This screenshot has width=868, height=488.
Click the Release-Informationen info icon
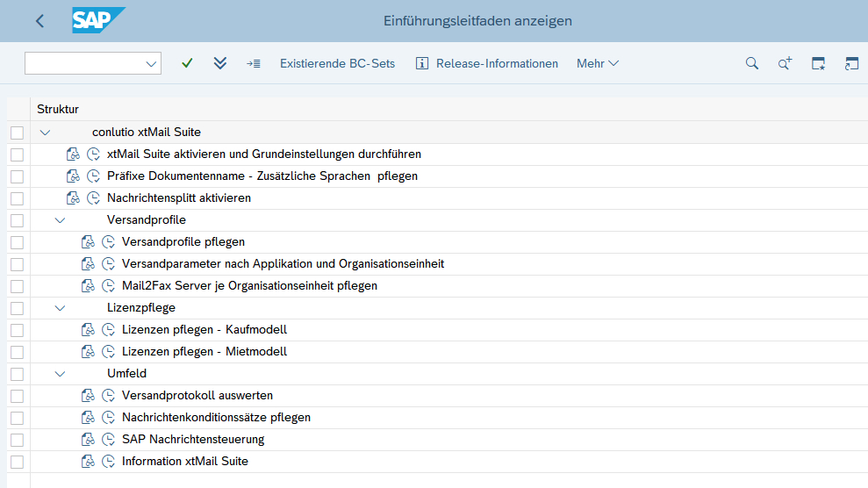coord(422,63)
